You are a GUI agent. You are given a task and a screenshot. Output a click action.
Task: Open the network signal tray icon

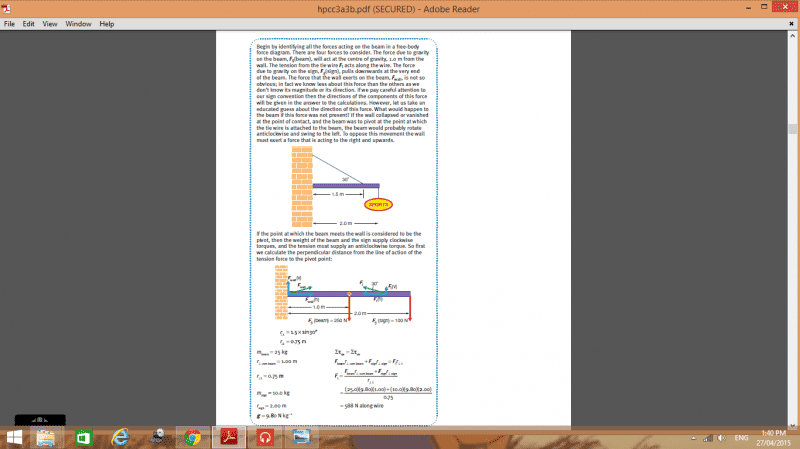coord(708,438)
